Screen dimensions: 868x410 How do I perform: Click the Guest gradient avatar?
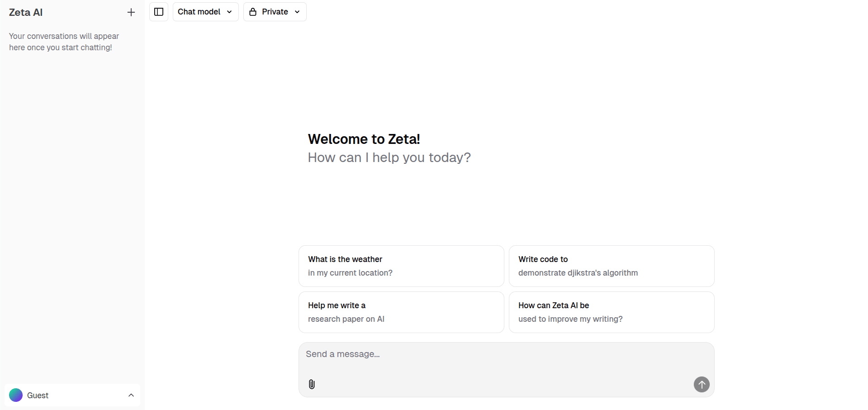(x=16, y=395)
